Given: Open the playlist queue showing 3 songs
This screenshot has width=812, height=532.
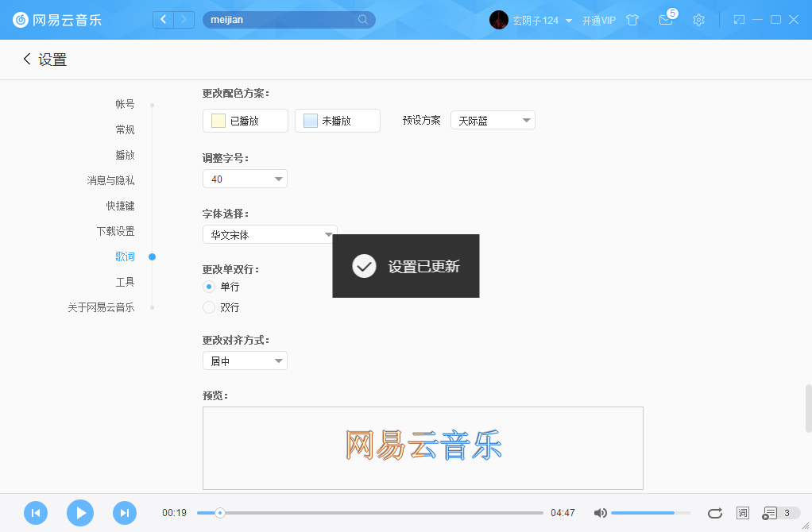Looking at the screenshot, I should (773, 513).
